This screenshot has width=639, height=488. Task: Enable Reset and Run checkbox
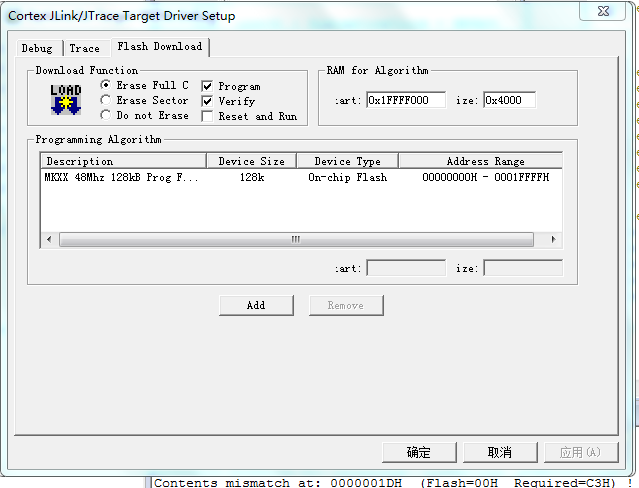pyautogui.click(x=207, y=116)
